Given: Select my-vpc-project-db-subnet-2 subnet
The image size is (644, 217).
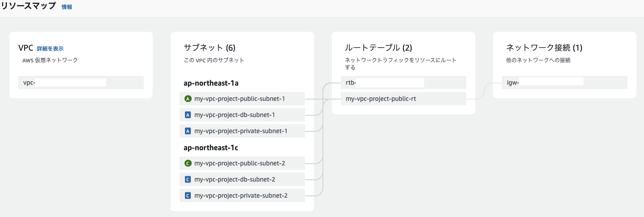Looking at the screenshot, I should pyautogui.click(x=235, y=179).
